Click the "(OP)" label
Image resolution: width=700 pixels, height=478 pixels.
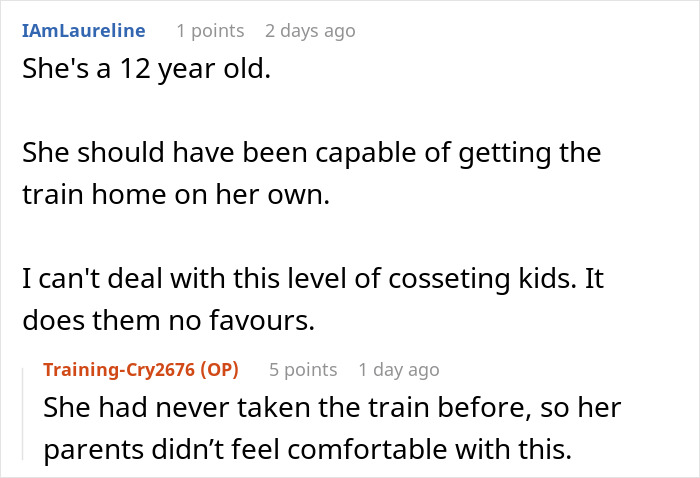point(218,370)
